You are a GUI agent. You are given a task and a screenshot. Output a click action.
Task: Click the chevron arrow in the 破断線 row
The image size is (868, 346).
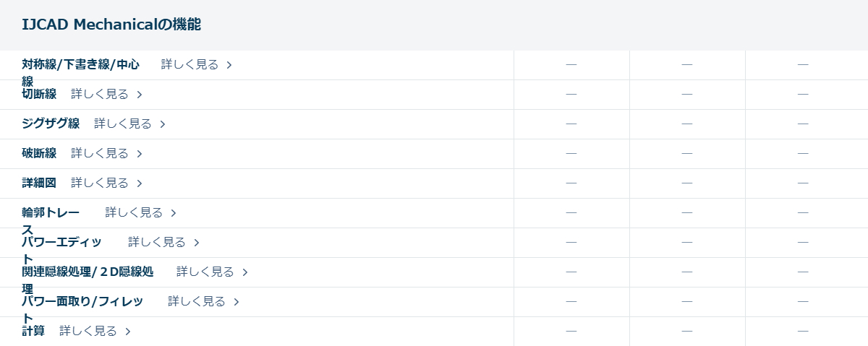coord(140,154)
